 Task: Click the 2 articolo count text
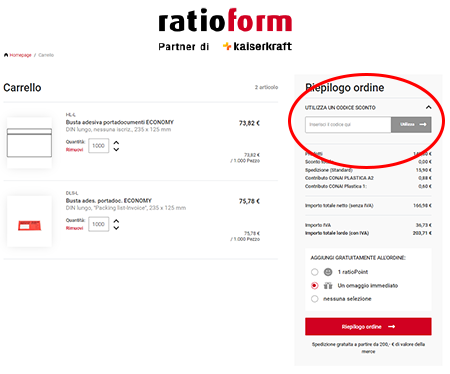(266, 87)
